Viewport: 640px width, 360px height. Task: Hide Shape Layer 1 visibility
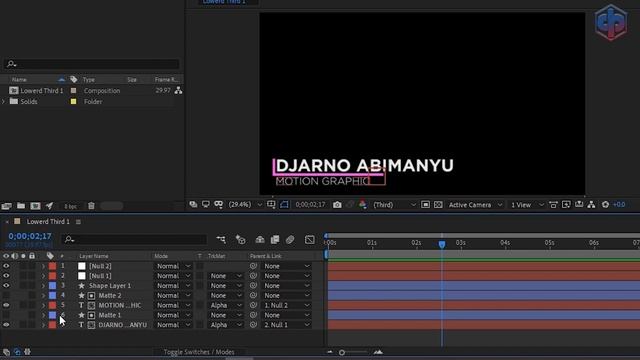(6, 286)
